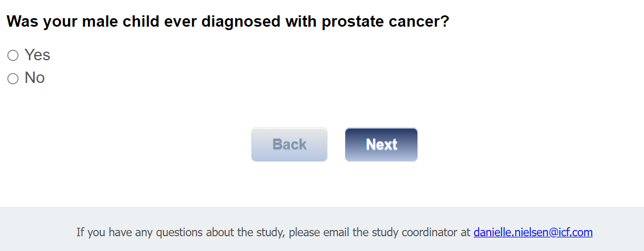Select the Yes radio button
The width and height of the screenshot is (644, 251).
pyautogui.click(x=12, y=56)
